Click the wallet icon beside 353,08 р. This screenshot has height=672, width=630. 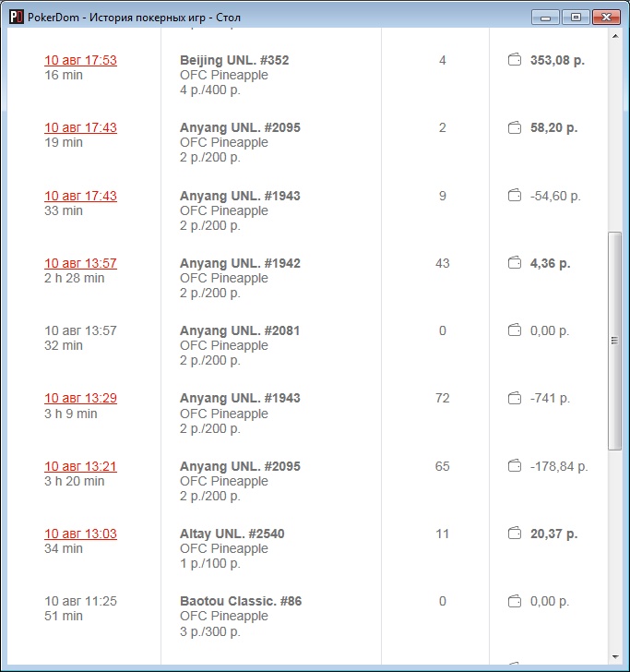(x=515, y=60)
